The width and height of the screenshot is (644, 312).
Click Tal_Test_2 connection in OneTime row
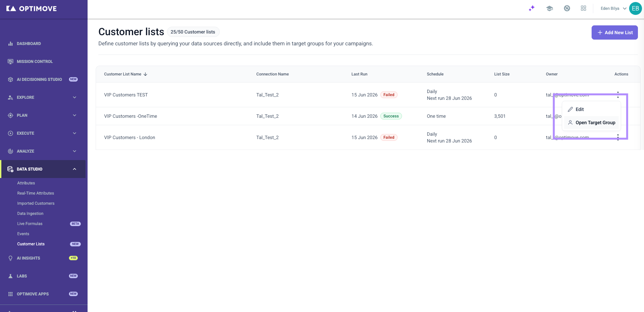(x=267, y=116)
